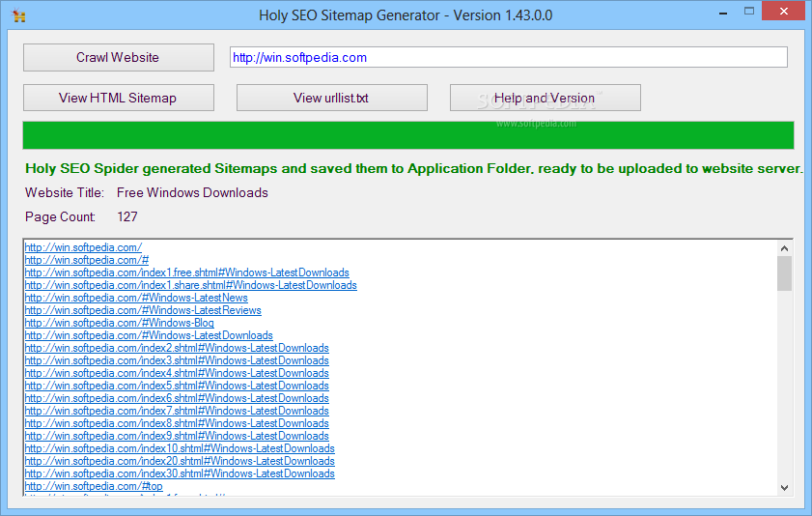Follow the #Windows-LatestReviews link
Screen dimensions: 812x516
tap(143, 310)
